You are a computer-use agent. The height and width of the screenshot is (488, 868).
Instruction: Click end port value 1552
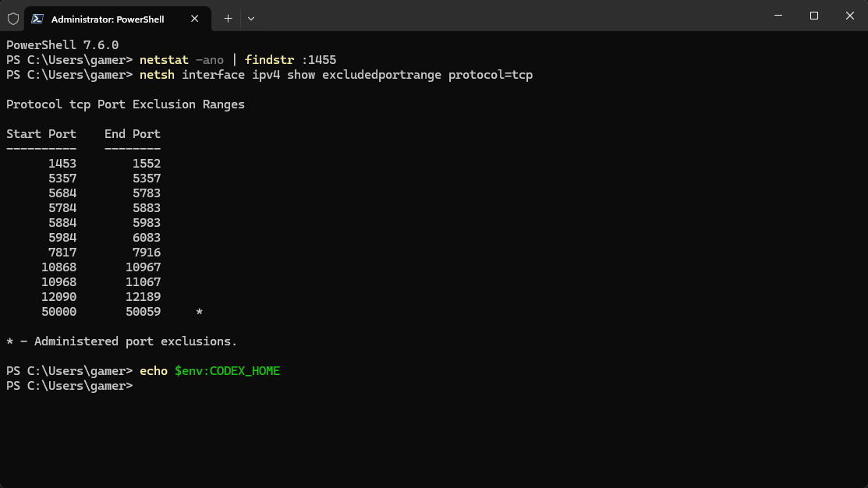point(147,164)
